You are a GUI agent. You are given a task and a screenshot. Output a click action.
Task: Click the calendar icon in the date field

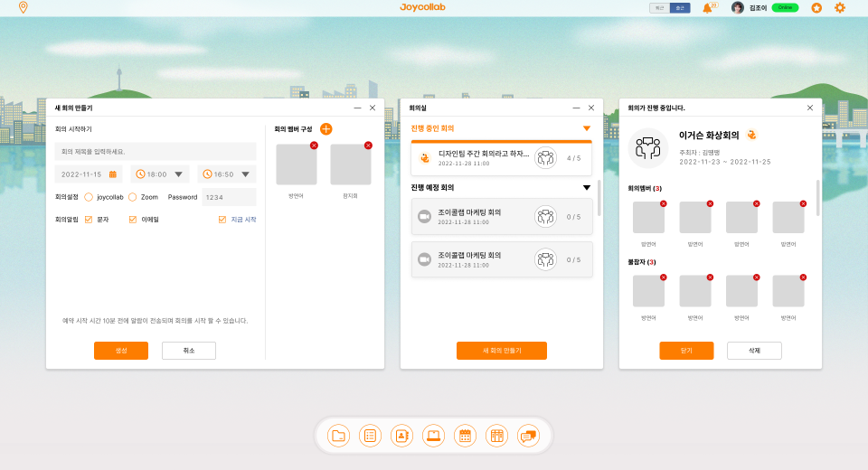click(113, 174)
